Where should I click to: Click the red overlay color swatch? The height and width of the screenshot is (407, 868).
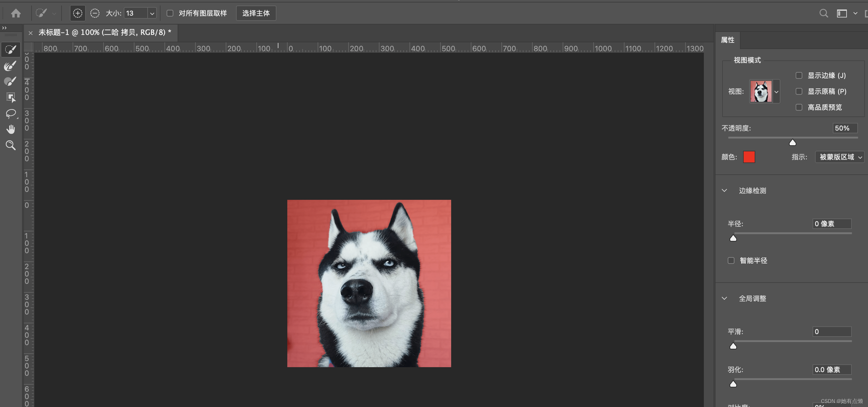click(749, 157)
